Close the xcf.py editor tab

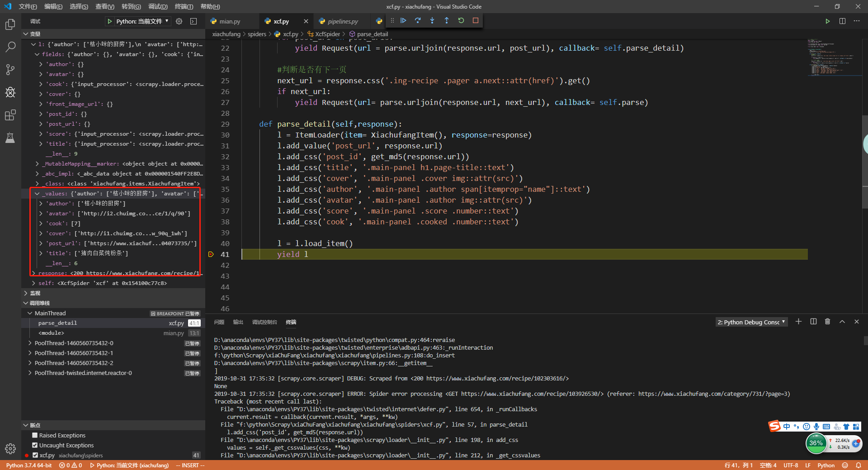point(306,21)
